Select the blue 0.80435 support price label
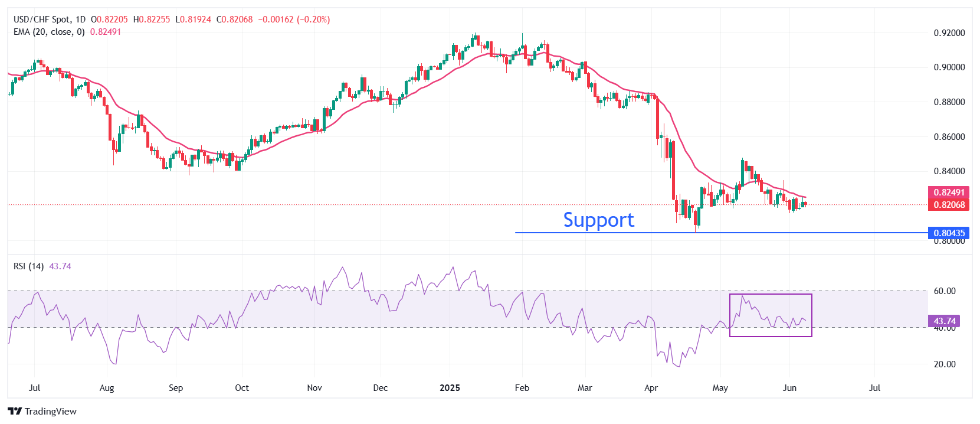This screenshot has height=424, width=980. (x=949, y=233)
